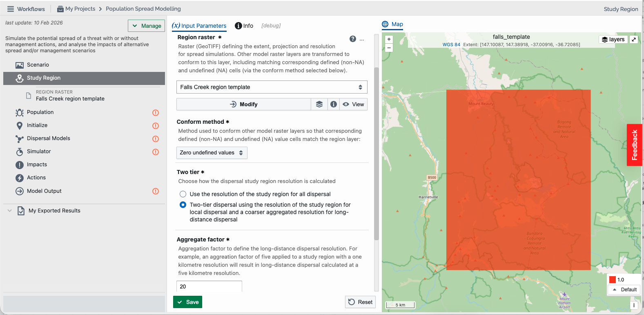The height and width of the screenshot is (315, 644).
Task: Expand the map to fullscreen
Action: 634,39
